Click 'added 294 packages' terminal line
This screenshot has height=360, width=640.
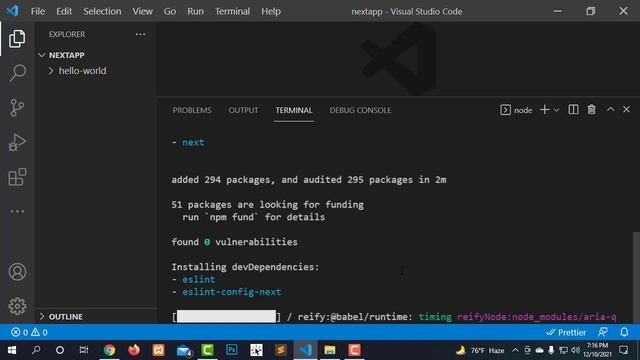[x=309, y=180]
